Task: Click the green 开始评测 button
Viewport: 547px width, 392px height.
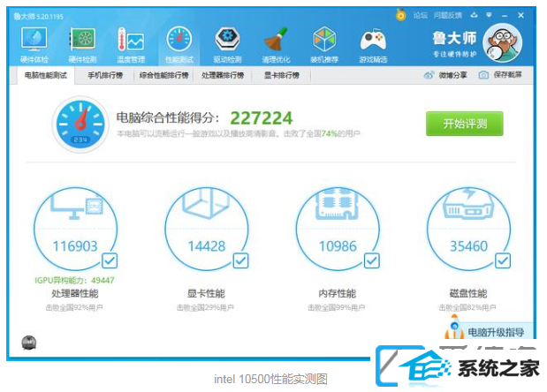Action: pyautogui.click(x=464, y=124)
